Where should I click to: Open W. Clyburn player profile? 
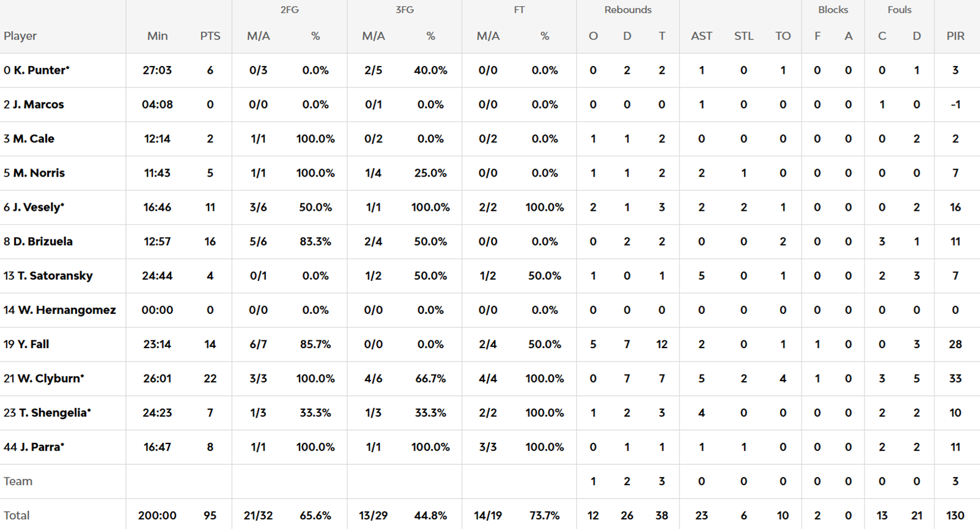(50, 378)
